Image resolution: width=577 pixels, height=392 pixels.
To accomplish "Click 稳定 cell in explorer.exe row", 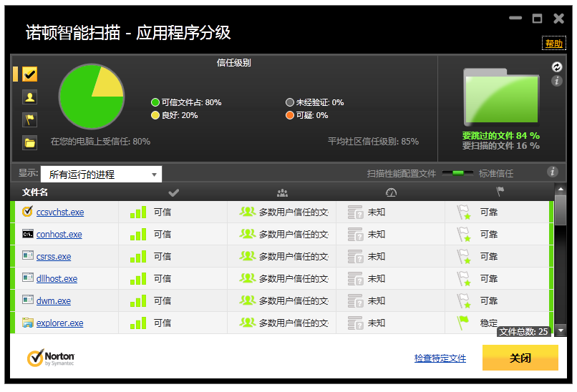I will pyautogui.click(x=489, y=323).
